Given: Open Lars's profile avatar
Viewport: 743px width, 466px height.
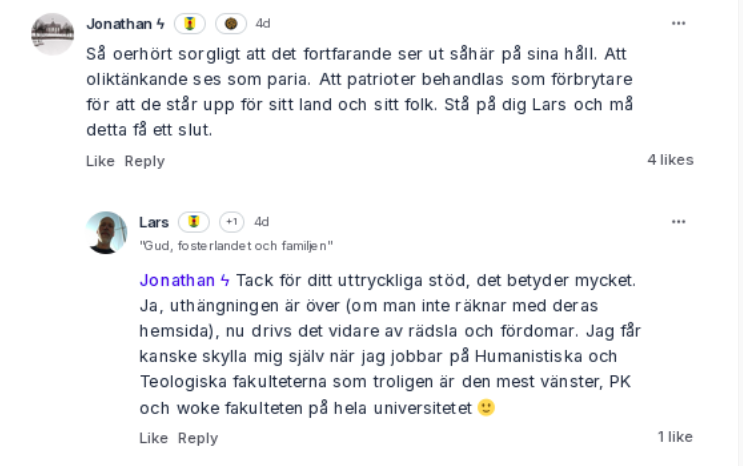Looking at the screenshot, I should click(107, 232).
